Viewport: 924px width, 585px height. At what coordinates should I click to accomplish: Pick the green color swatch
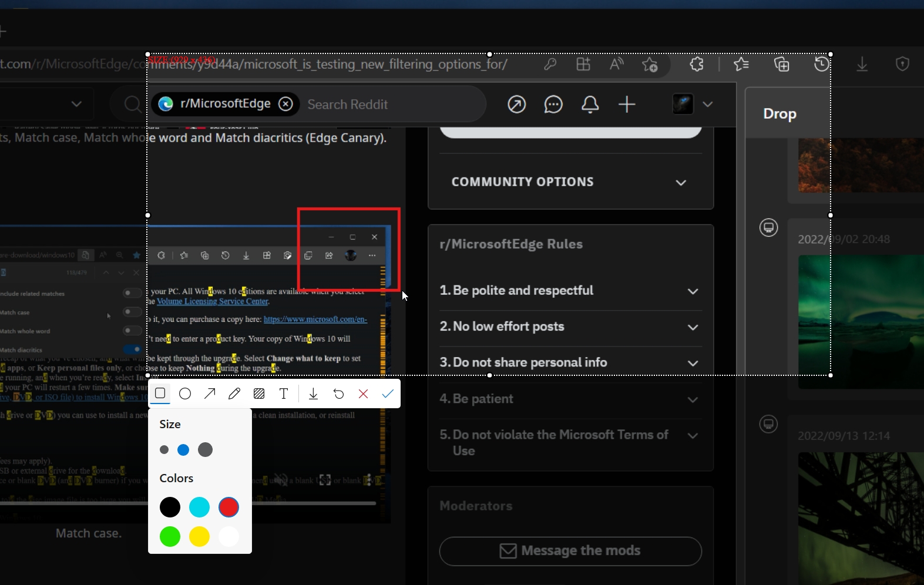click(x=170, y=536)
